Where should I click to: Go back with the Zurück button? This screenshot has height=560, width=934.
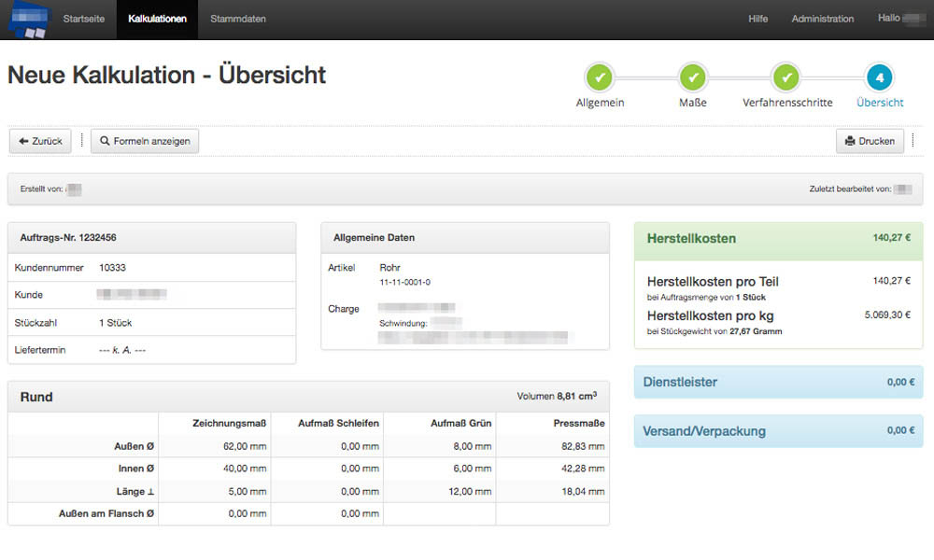(x=40, y=141)
